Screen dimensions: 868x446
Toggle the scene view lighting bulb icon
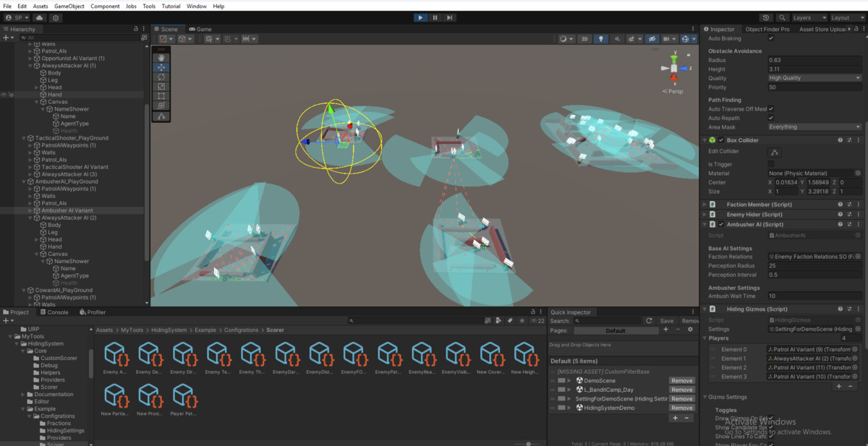coord(600,39)
